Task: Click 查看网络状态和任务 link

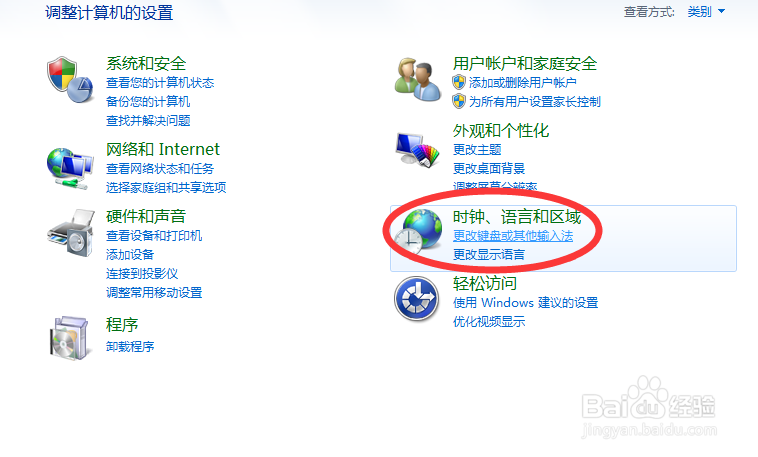Action: coord(160,169)
